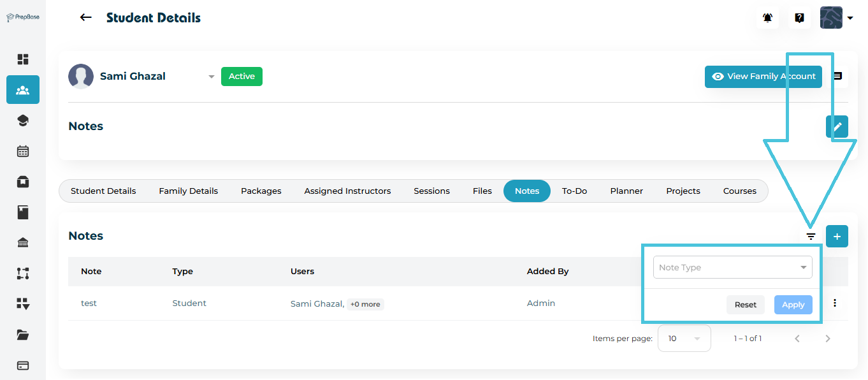Go to the next page arrow
This screenshot has width=868, height=380.
pyautogui.click(x=828, y=339)
